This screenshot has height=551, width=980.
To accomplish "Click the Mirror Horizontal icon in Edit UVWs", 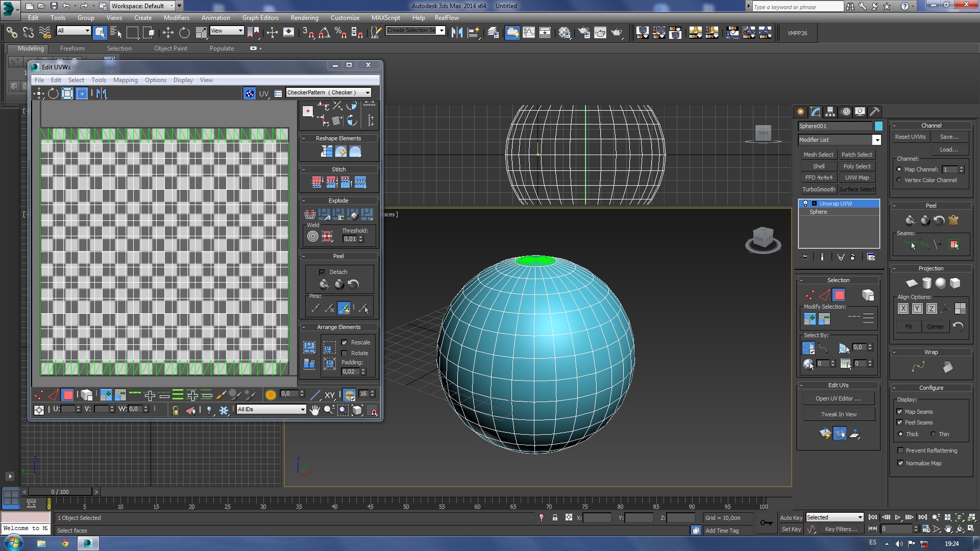I will pyautogui.click(x=102, y=93).
